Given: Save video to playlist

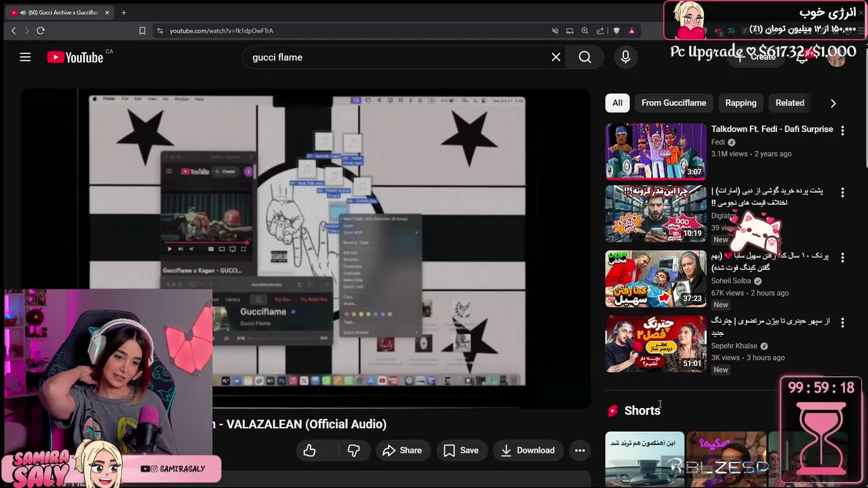Looking at the screenshot, I should coord(461,450).
